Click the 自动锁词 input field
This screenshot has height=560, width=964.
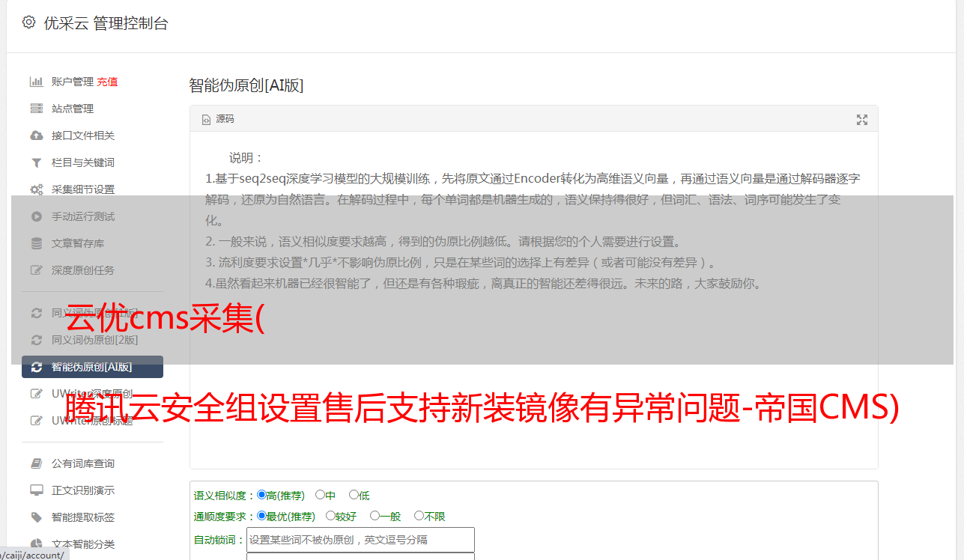point(360,539)
